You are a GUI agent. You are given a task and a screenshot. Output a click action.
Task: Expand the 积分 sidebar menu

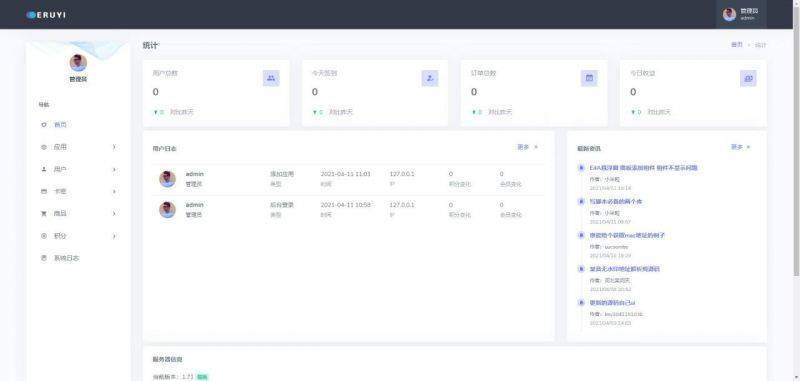79,236
